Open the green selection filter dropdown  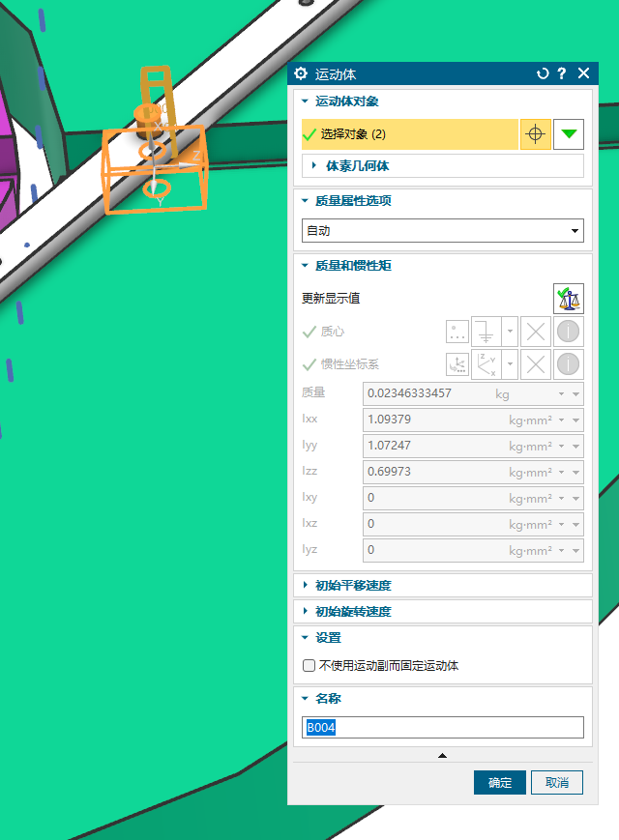point(569,134)
